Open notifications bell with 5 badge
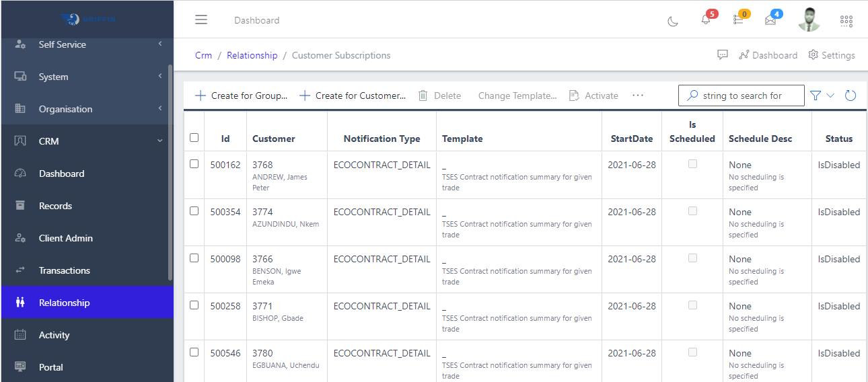The height and width of the screenshot is (382, 868). tap(706, 20)
